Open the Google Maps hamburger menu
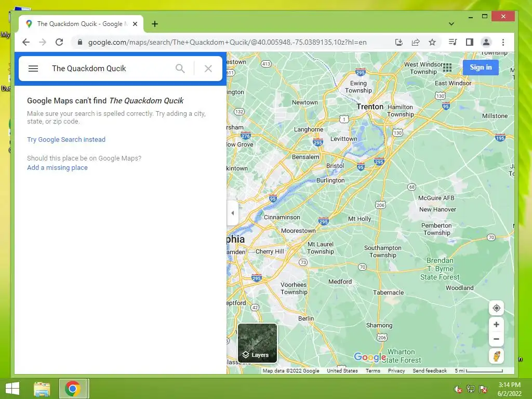 pos(33,69)
